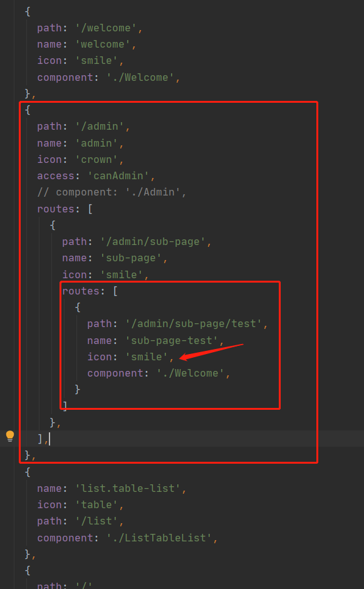364x589 pixels.
Task: Click the 'smile' value pointed by arrow
Action: click(147, 357)
